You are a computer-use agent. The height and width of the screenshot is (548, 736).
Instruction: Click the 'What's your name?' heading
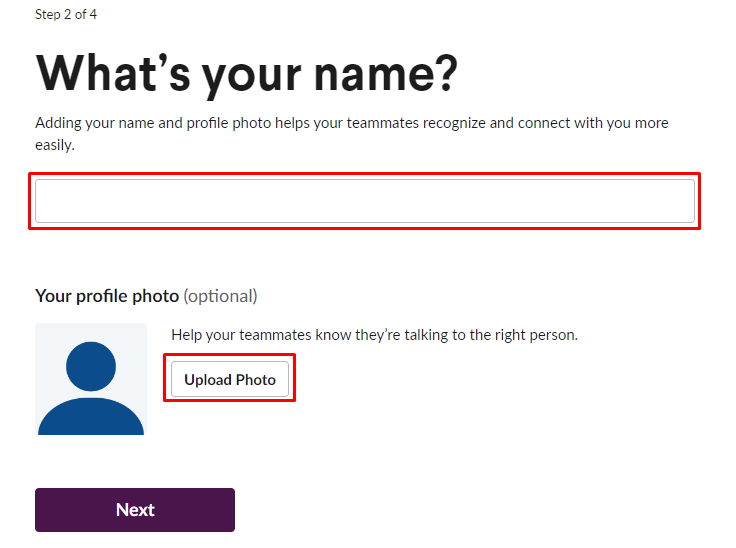[x=246, y=73]
